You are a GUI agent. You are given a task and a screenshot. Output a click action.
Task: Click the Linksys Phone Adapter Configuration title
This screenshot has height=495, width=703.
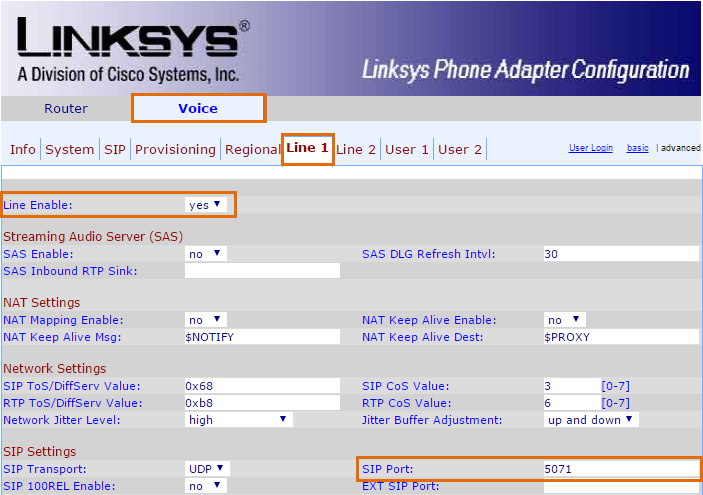(525, 70)
